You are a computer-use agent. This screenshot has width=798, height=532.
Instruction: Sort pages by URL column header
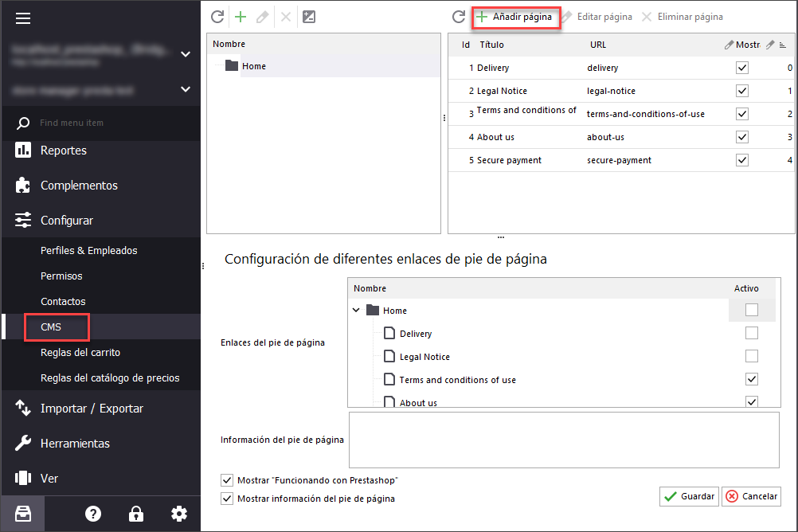pyautogui.click(x=598, y=45)
